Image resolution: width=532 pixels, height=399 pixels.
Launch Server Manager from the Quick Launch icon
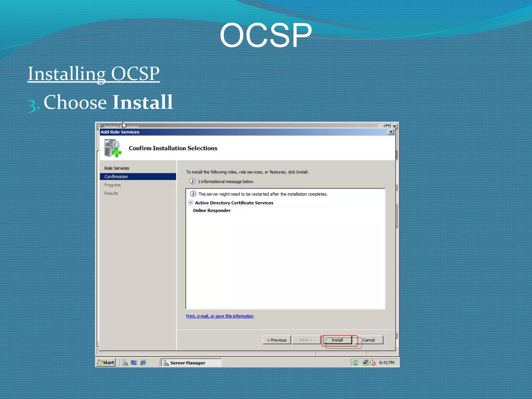point(125,363)
